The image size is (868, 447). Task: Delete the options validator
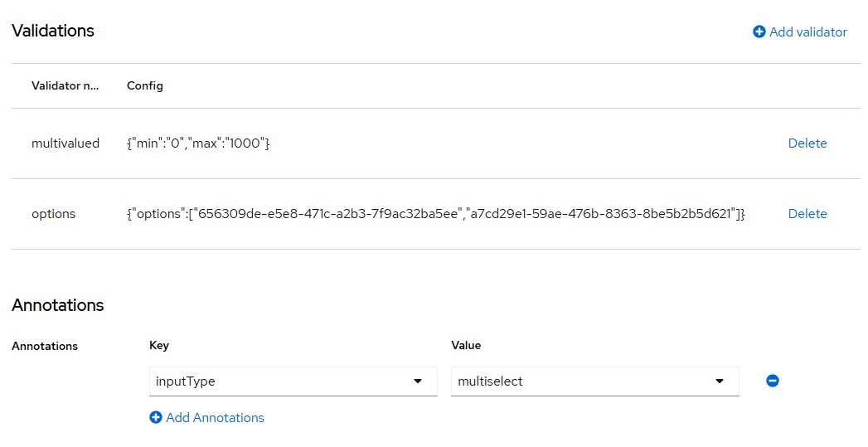pyautogui.click(x=807, y=213)
